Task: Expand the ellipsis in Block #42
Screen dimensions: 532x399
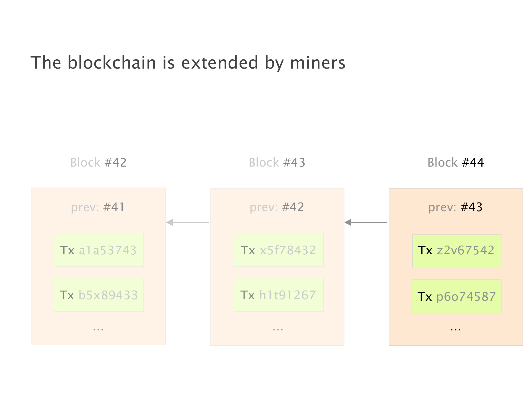Action: click(x=98, y=329)
